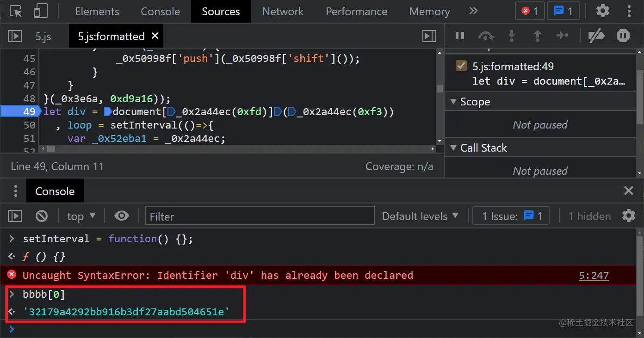Click the Coverage: n/a status text
This screenshot has width=644, height=338.
(399, 166)
